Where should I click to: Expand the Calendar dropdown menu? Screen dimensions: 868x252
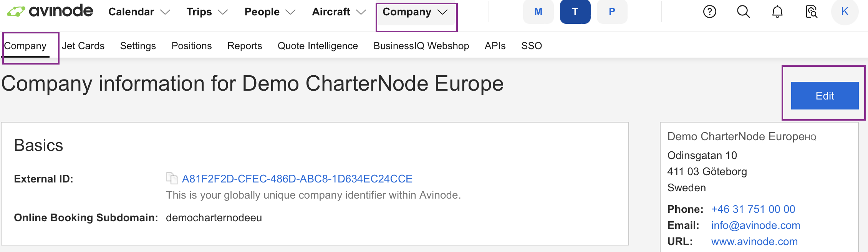tap(139, 12)
